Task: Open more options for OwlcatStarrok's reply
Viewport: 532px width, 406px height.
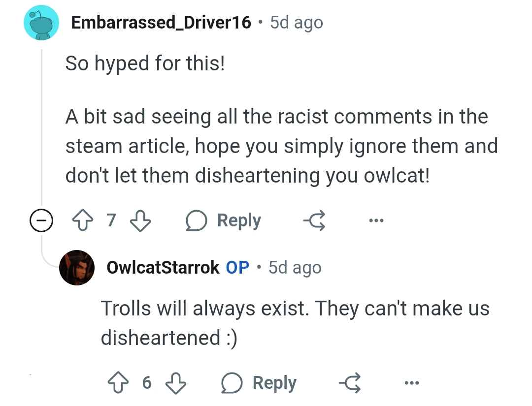Action: click(x=411, y=383)
